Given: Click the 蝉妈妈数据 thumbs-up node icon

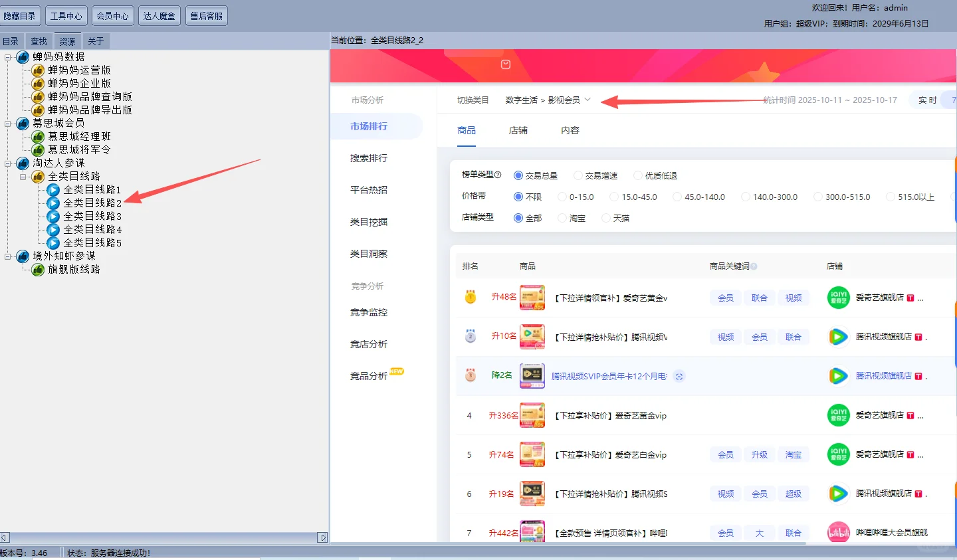Looking at the screenshot, I should pyautogui.click(x=23, y=57).
